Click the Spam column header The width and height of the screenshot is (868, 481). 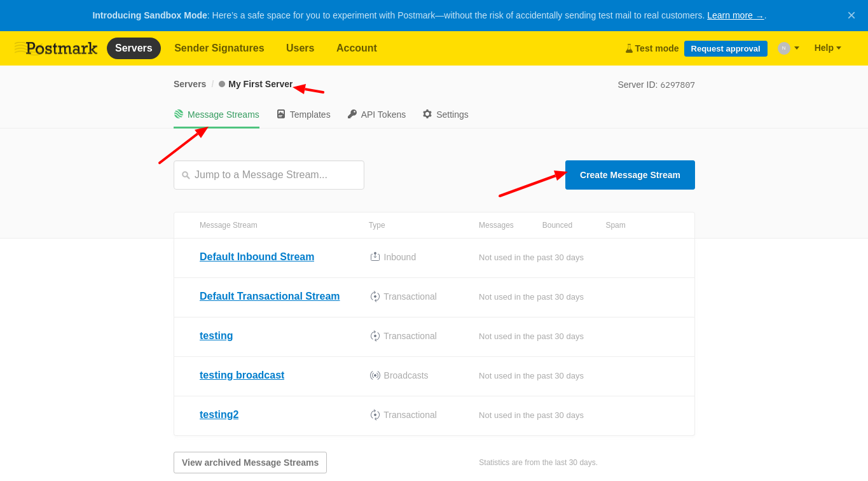click(616, 225)
